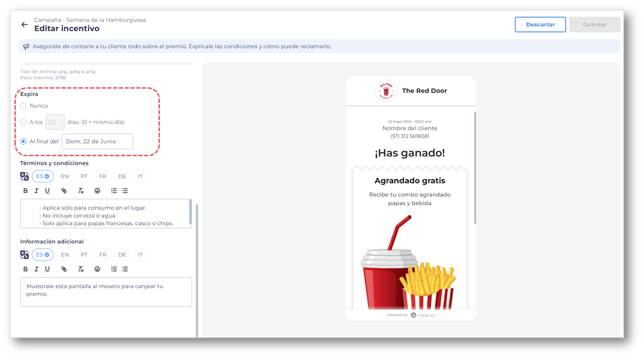Open translate icon under Información adicional
This screenshot has height=358, width=644.
coord(24,255)
